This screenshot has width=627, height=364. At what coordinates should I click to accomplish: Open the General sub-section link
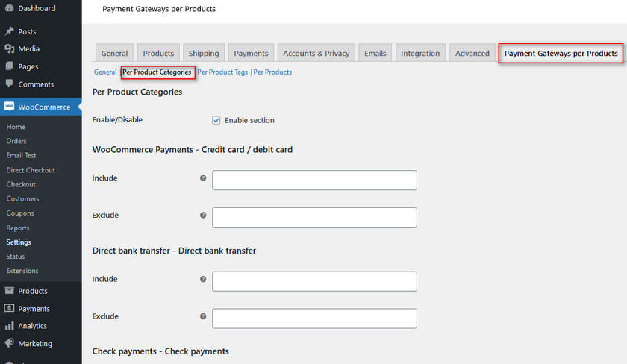(105, 72)
